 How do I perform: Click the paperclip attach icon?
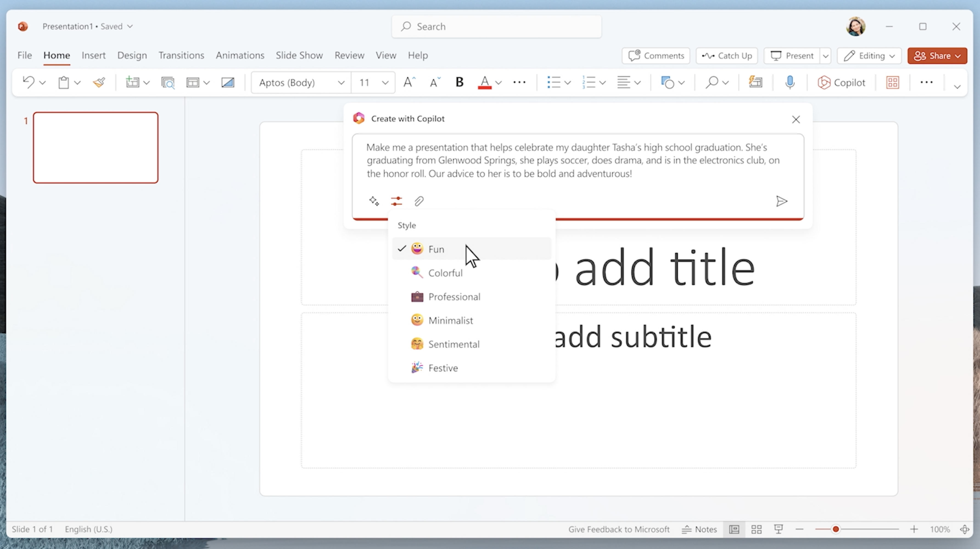click(419, 201)
